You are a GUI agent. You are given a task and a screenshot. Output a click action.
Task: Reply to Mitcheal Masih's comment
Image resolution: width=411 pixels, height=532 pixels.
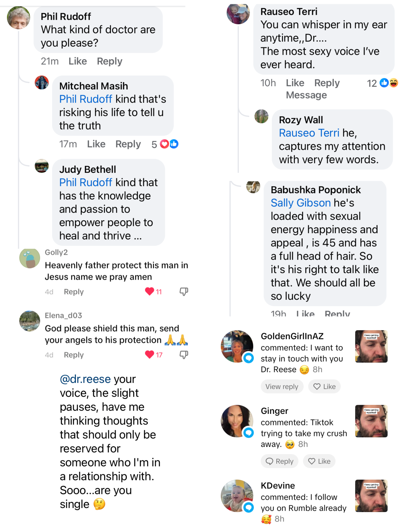128,144
